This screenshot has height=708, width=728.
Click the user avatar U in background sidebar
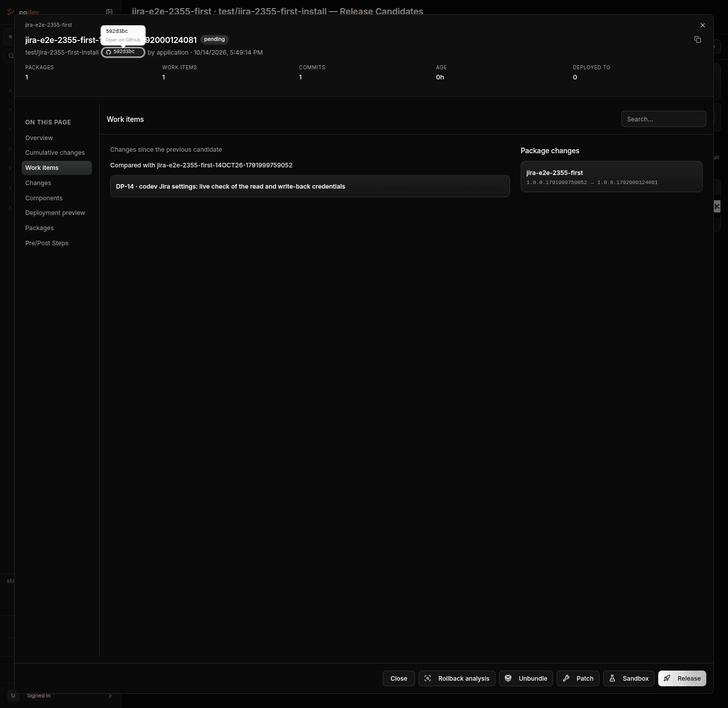point(13,696)
